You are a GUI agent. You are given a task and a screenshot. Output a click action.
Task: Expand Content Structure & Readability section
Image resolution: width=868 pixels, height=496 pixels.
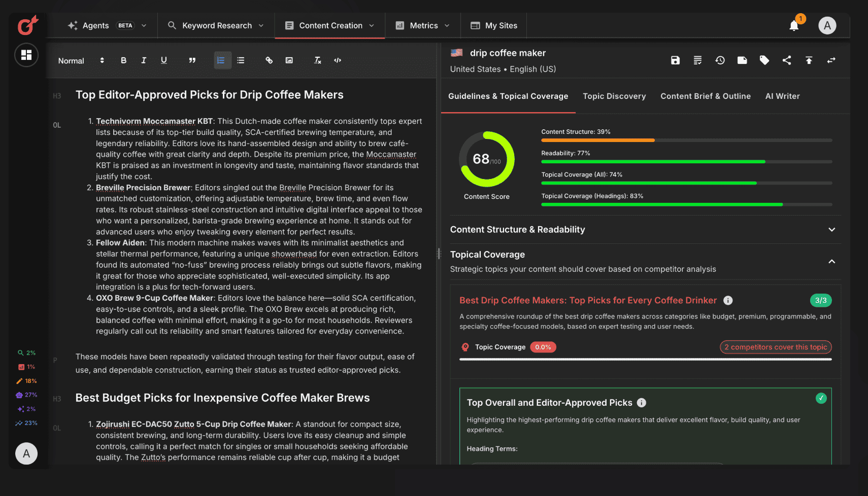831,230
